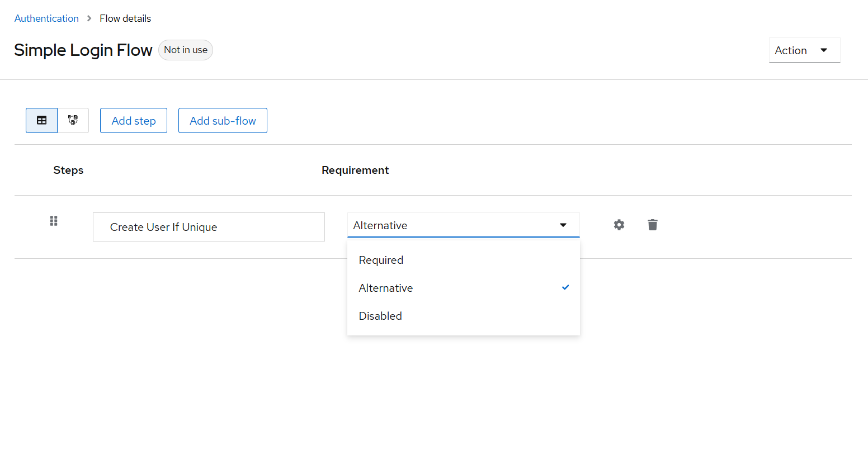Click the Add step button
This screenshot has height=450, width=868.
134,121
